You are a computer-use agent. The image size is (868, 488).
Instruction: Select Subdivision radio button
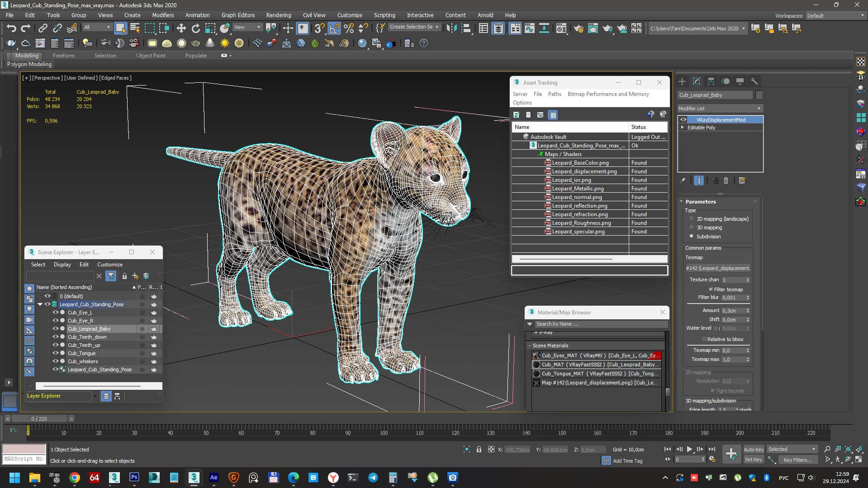[x=691, y=236]
